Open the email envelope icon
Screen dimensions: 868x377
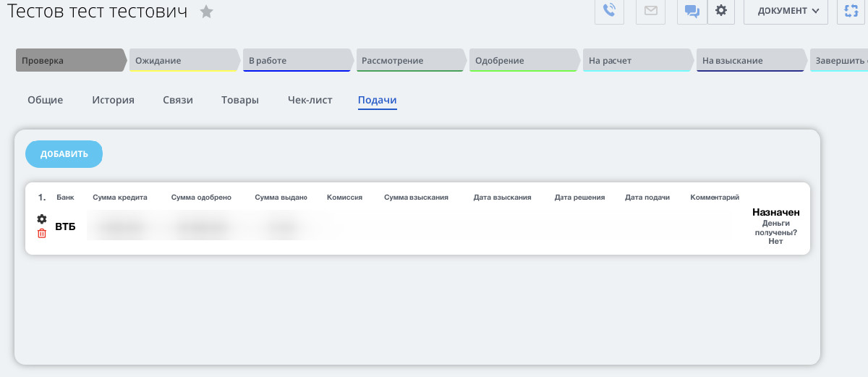(650, 11)
